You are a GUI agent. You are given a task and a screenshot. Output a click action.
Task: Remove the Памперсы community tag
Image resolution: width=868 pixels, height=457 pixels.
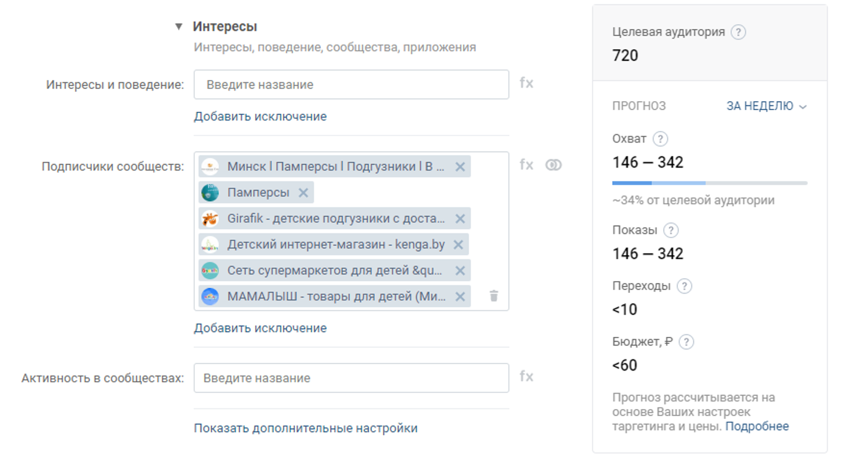(303, 192)
